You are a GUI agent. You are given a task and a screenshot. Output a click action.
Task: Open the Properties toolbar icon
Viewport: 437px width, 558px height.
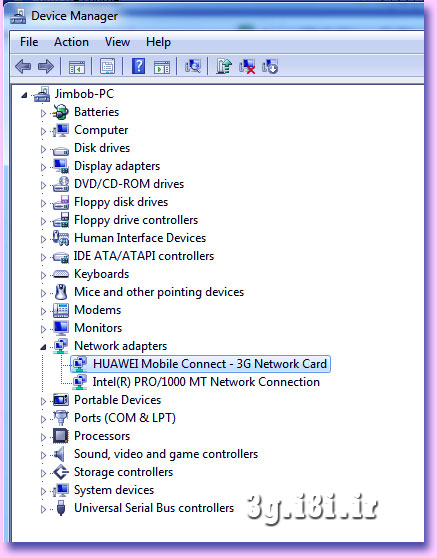[107, 67]
